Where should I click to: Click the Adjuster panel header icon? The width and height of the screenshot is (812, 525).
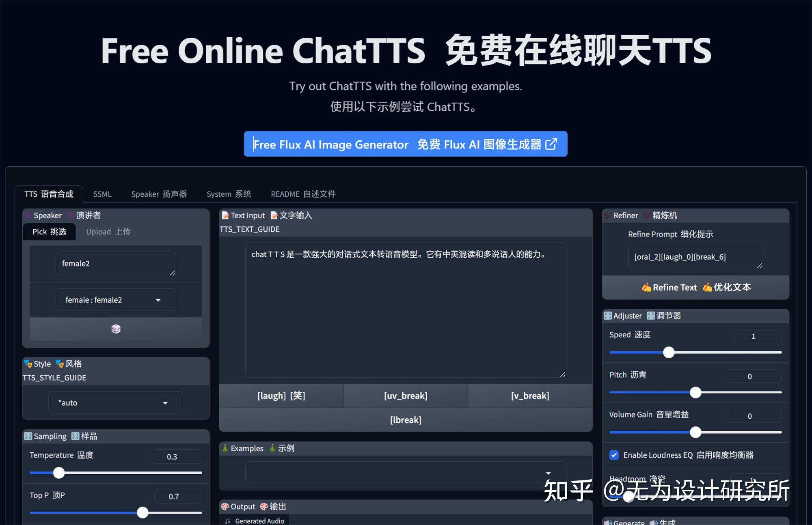[608, 316]
